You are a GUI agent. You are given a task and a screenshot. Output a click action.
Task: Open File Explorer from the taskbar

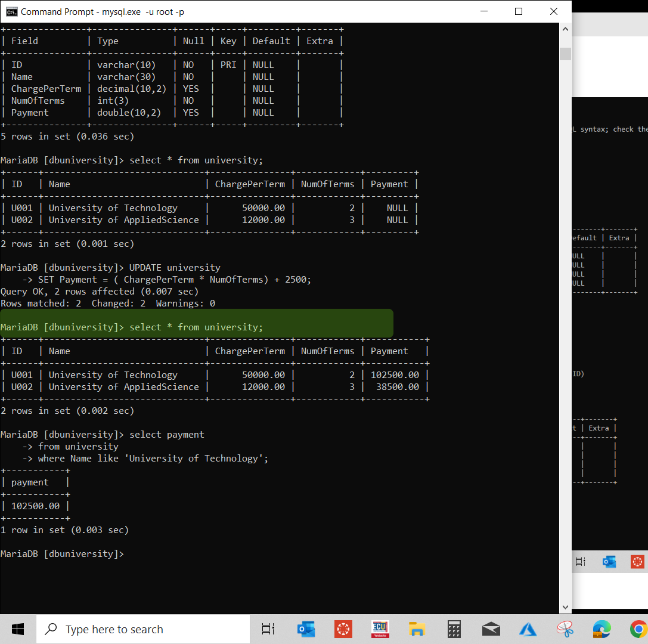417,628
